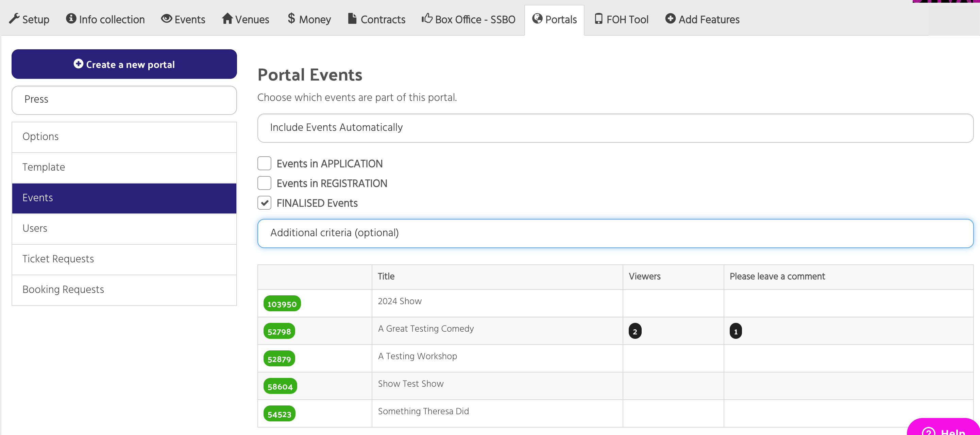Image resolution: width=980 pixels, height=435 pixels.
Task: Open Booking Requests in the sidebar
Action: (124, 290)
